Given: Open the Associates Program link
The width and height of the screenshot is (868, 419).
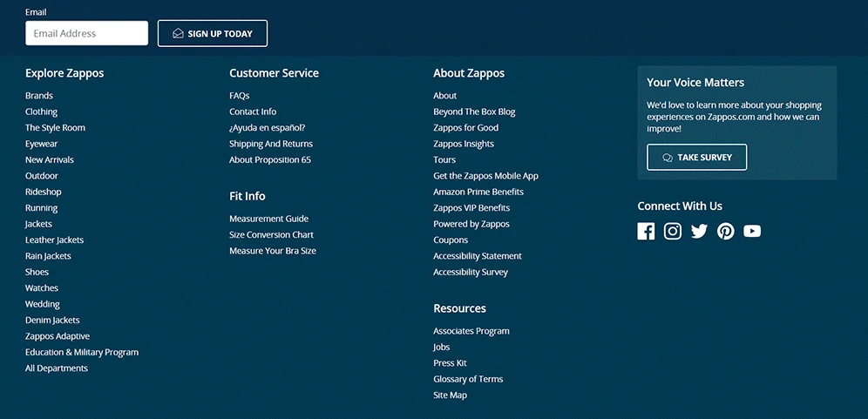Looking at the screenshot, I should [471, 331].
